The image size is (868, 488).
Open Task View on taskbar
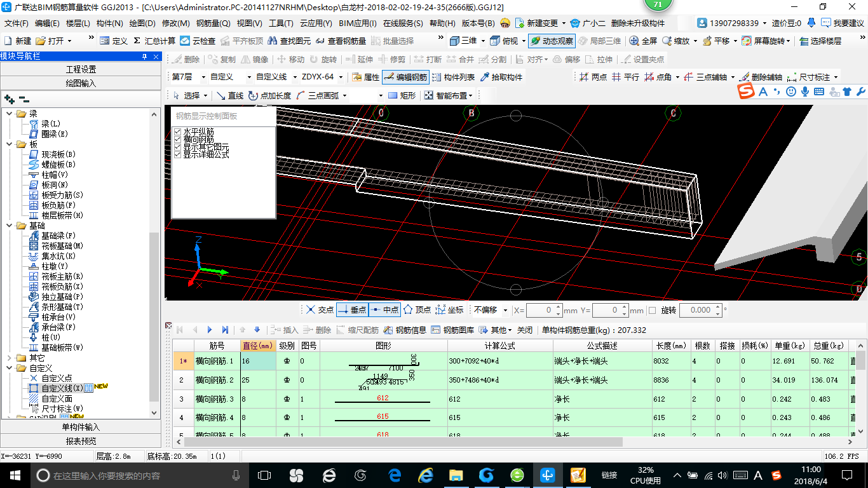click(x=264, y=475)
